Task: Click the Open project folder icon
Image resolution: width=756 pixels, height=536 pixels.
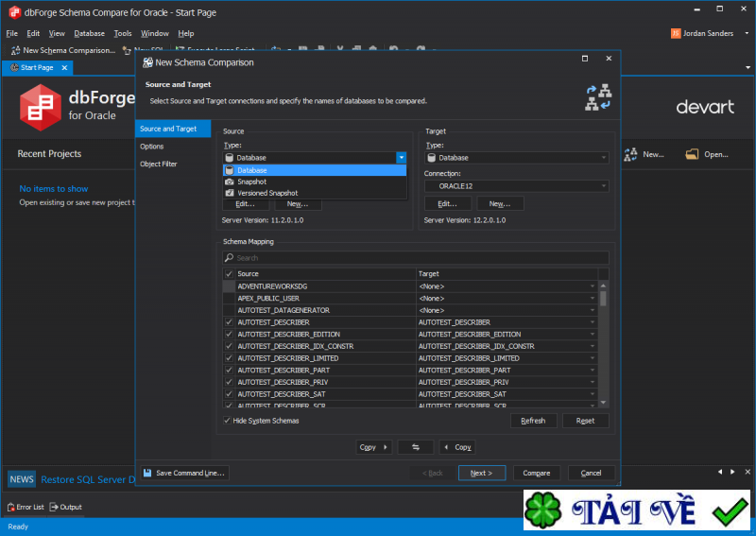Action: tap(692, 154)
